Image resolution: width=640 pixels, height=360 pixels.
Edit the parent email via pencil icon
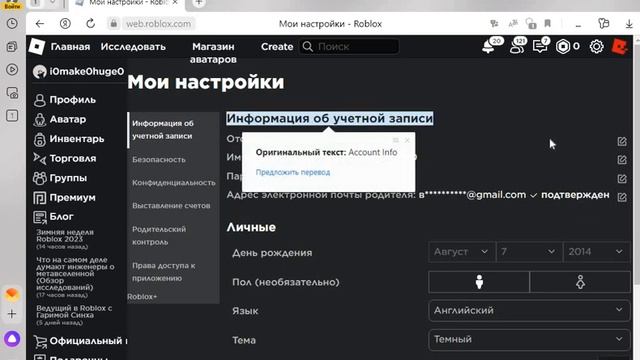pos(622,197)
